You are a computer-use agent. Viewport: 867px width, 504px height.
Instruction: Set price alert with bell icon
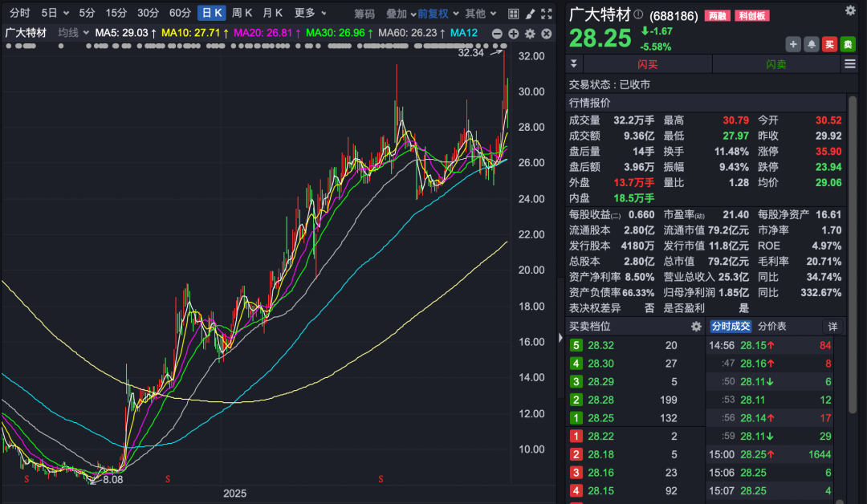[811, 44]
